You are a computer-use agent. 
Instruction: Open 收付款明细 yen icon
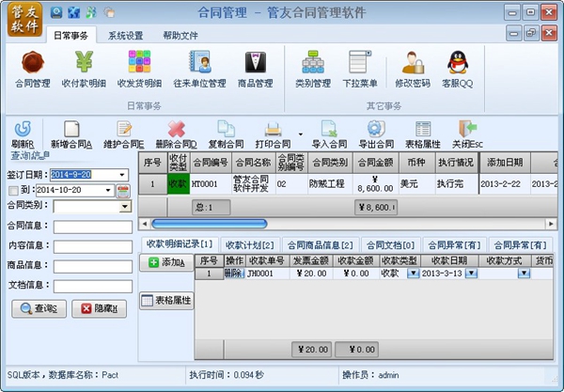pyautogui.click(x=84, y=70)
